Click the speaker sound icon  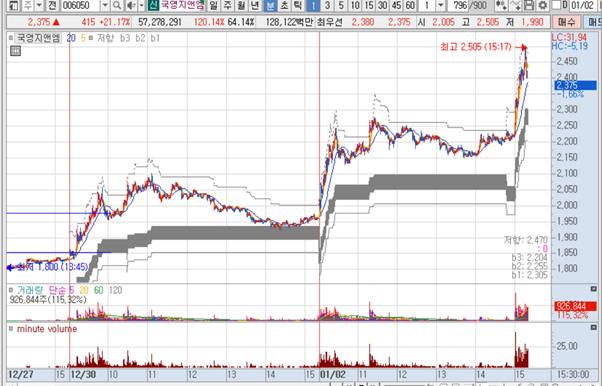pyautogui.click(x=131, y=5)
